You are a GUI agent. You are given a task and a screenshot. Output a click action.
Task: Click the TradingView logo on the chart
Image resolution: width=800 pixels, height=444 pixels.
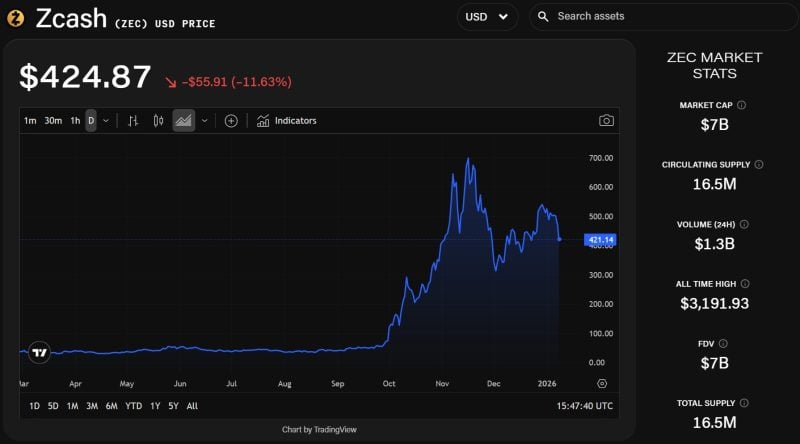point(40,352)
